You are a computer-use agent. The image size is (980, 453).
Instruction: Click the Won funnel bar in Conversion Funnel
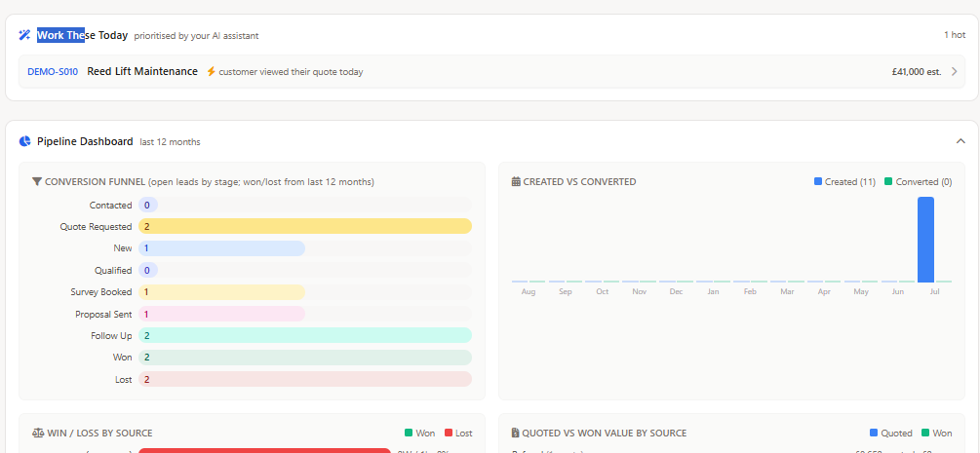[305, 358]
